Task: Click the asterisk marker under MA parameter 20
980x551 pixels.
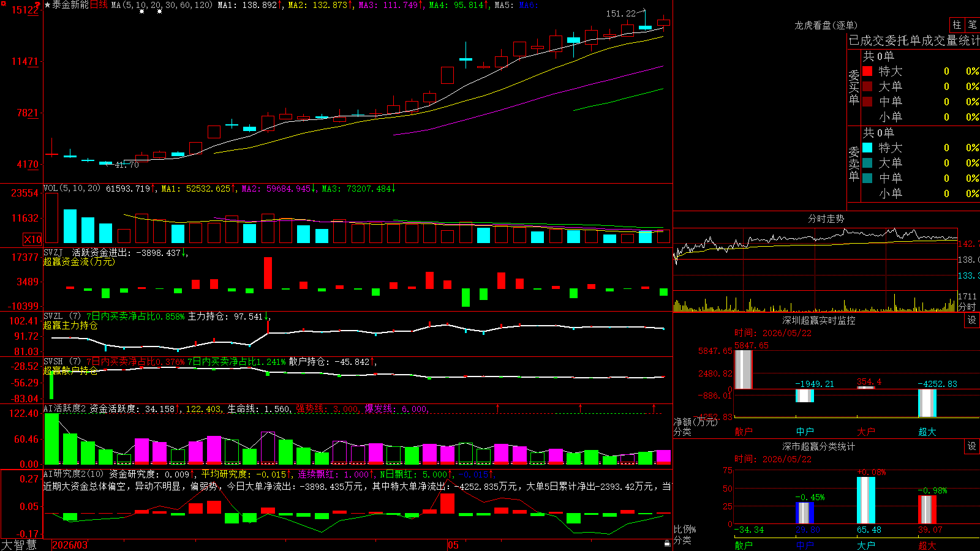Action: (x=159, y=12)
